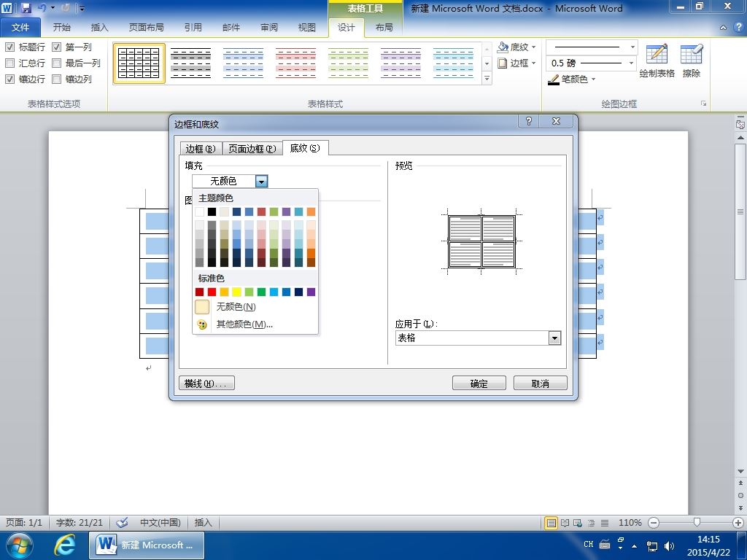The width and height of the screenshot is (747, 560).
Task: Minimize the ribbon with the caret icon
Action: pos(723,28)
